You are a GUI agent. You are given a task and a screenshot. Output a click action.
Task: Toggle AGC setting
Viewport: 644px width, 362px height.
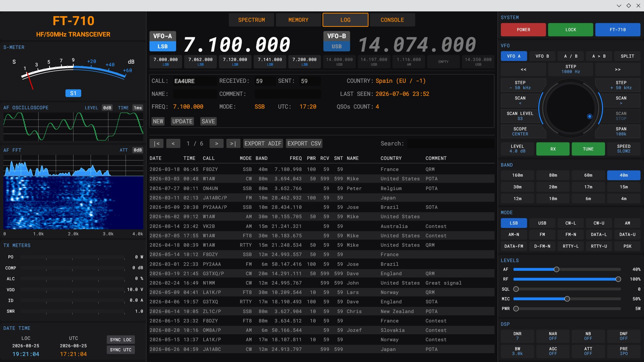pyautogui.click(x=553, y=351)
